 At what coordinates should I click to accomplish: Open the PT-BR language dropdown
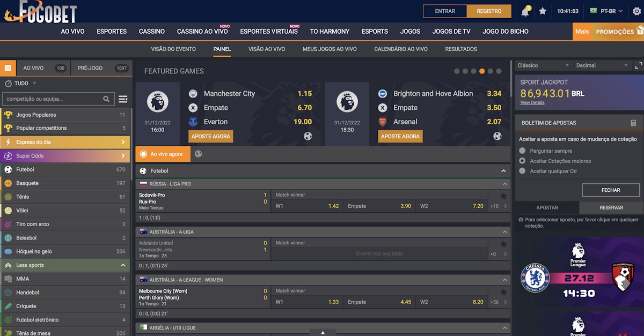[x=606, y=11]
